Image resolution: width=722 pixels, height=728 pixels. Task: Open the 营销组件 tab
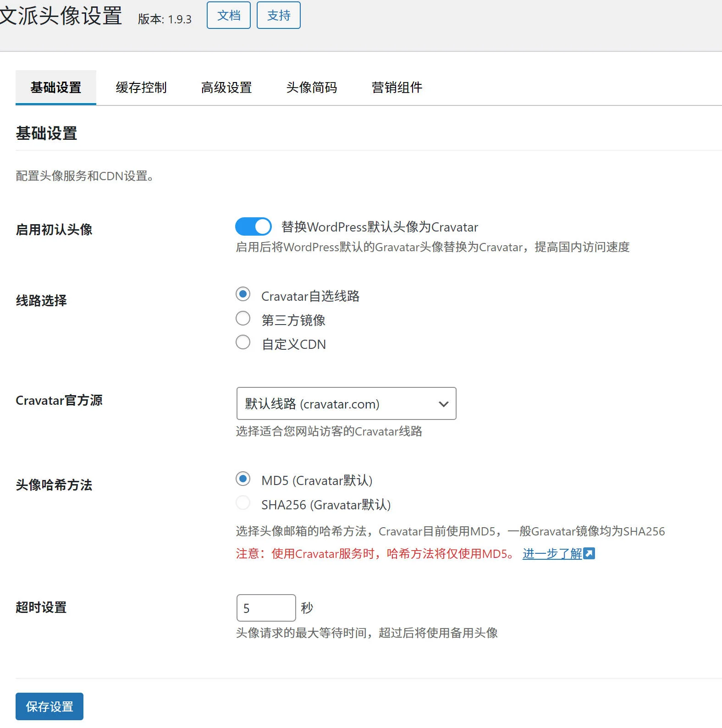(397, 87)
